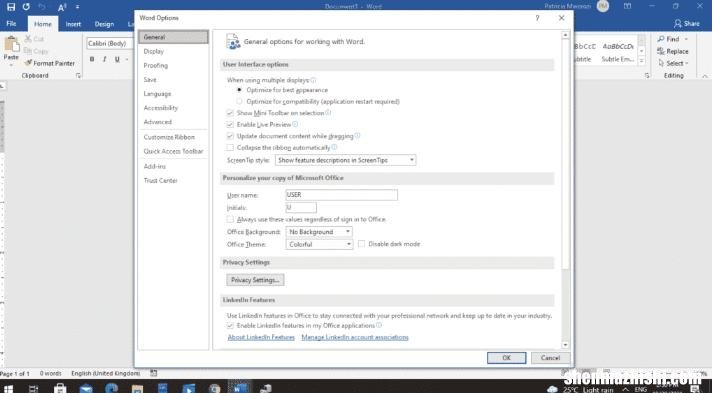Click the options pane scroll down arrow
Image resolution: width=712 pixels, height=393 pixels.
(x=565, y=345)
